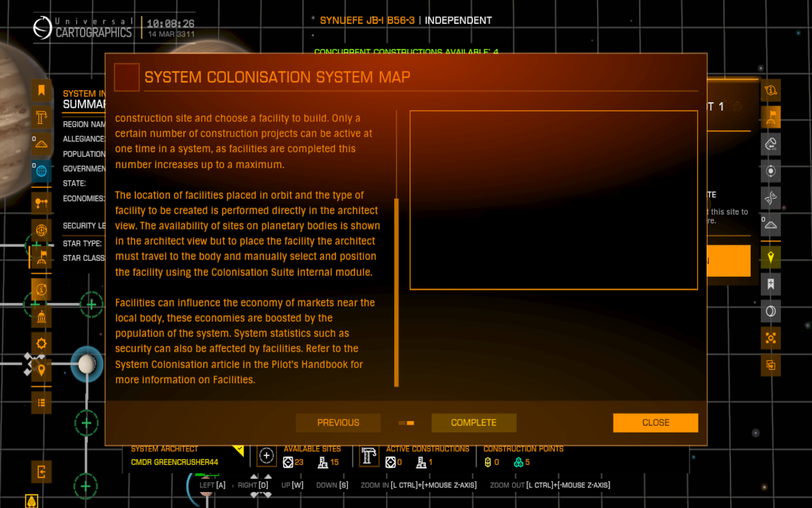Select the highlighted globe icon in left sidebar
812x508 pixels.
(x=41, y=171)
